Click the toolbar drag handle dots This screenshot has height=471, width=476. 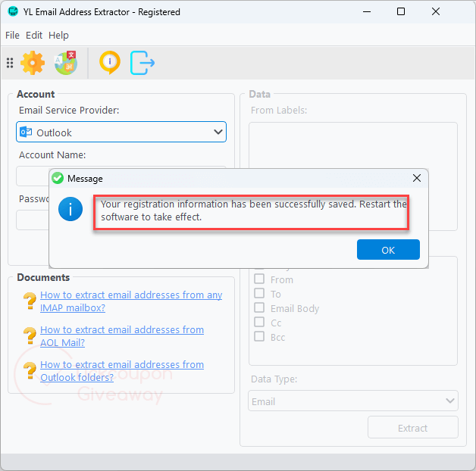[x=10, y=63]
